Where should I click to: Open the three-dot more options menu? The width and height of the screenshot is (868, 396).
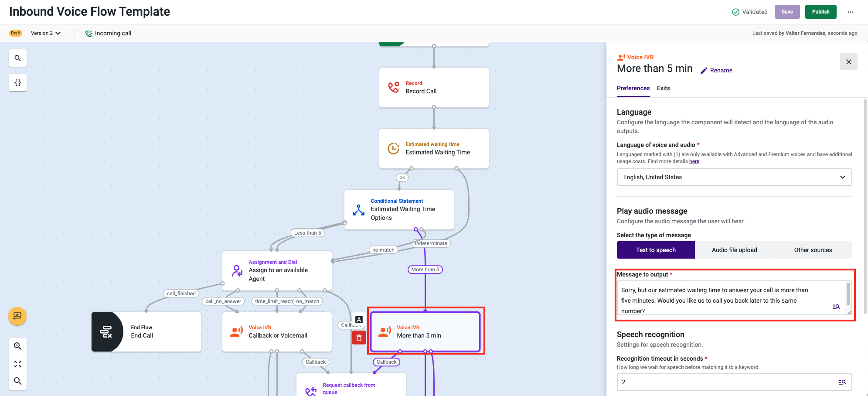pyautogui.click(x=851, y=12)
